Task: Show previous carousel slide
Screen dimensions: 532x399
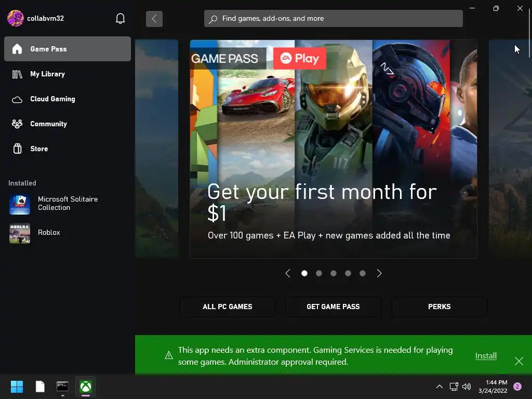Action: tap(288, 273)
